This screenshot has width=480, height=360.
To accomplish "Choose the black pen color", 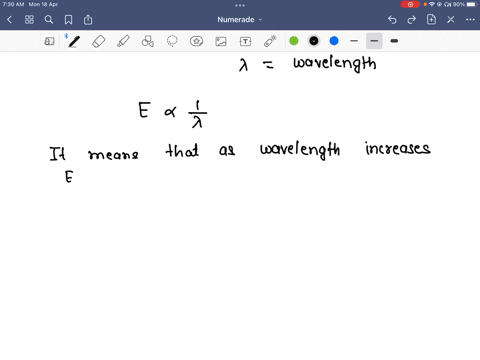I will click(314, 41).
